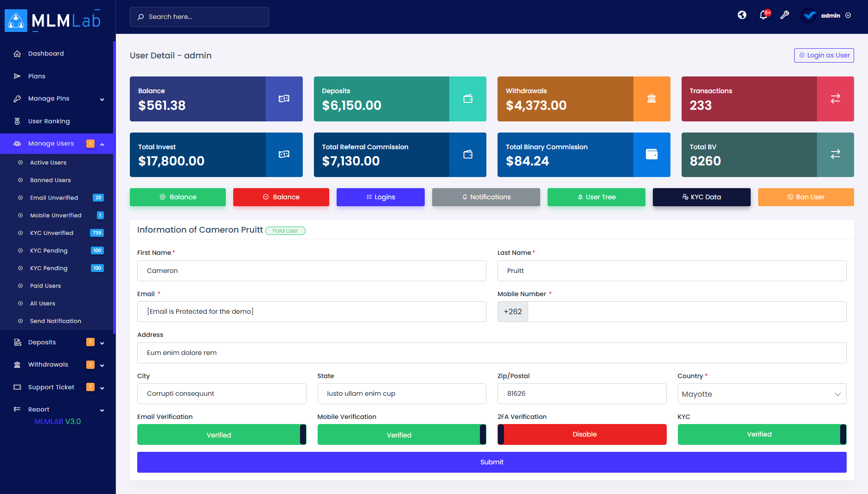Click the Total Binary Commission wallet icon
Image resolution: width=868 pixels, height=494 pixels.
651,154
